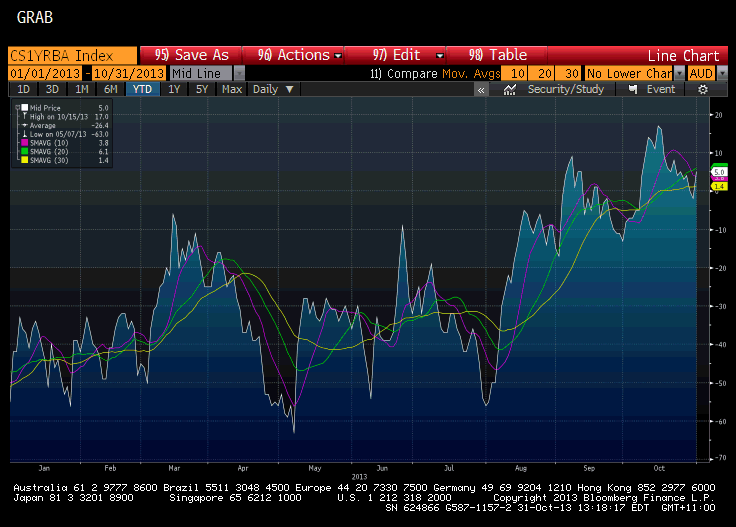Open the Edit menu
This screenshot has height=527, width=736.
click(x=408, y=55)
